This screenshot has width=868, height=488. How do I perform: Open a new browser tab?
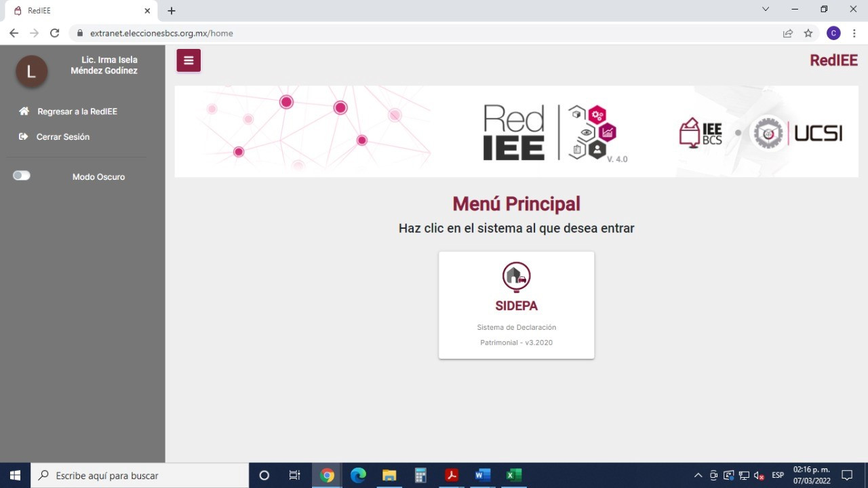(x=172, y=11)
